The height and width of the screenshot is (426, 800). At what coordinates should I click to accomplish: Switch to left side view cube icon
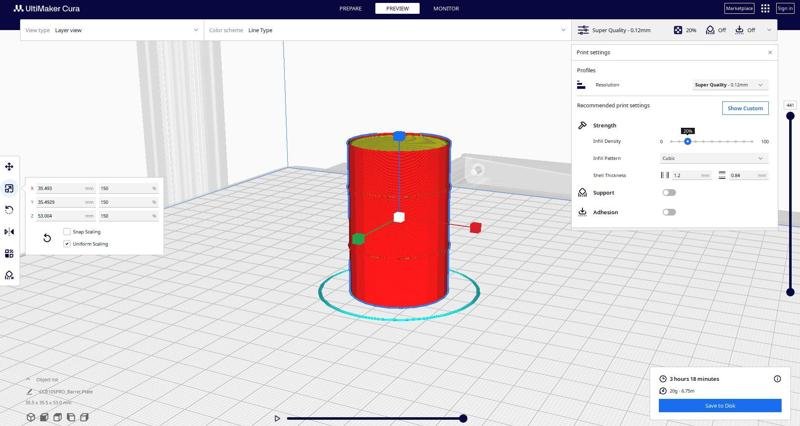coord(71,417)
